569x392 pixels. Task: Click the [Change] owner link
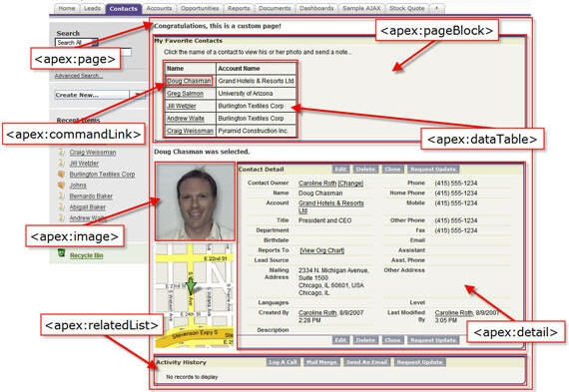[350, 184]
